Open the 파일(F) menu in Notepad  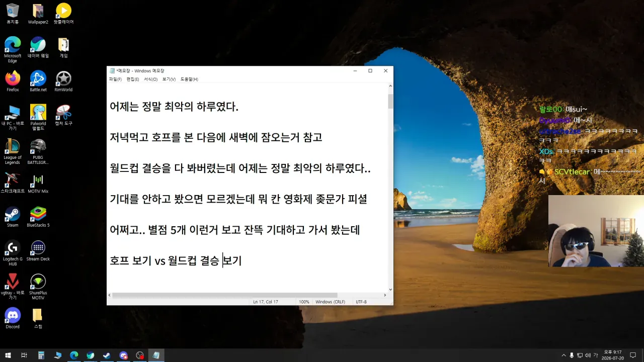115,79
